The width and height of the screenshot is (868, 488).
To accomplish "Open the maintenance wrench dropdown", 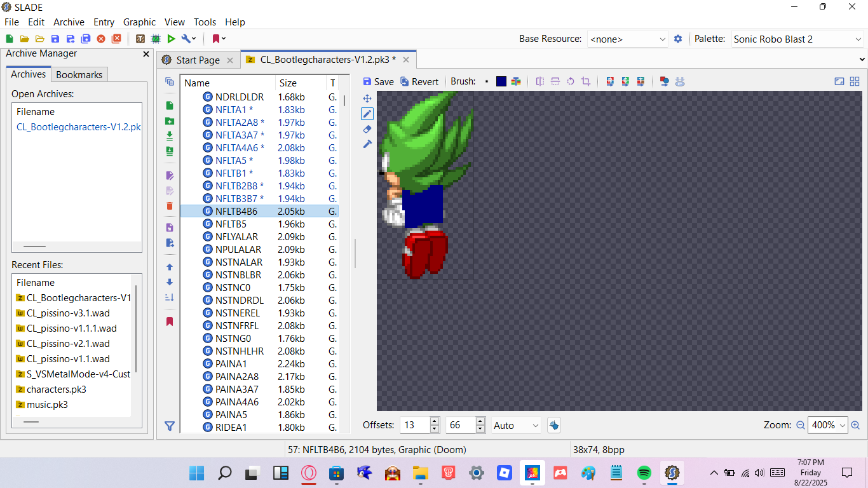I will coord(189,39).
